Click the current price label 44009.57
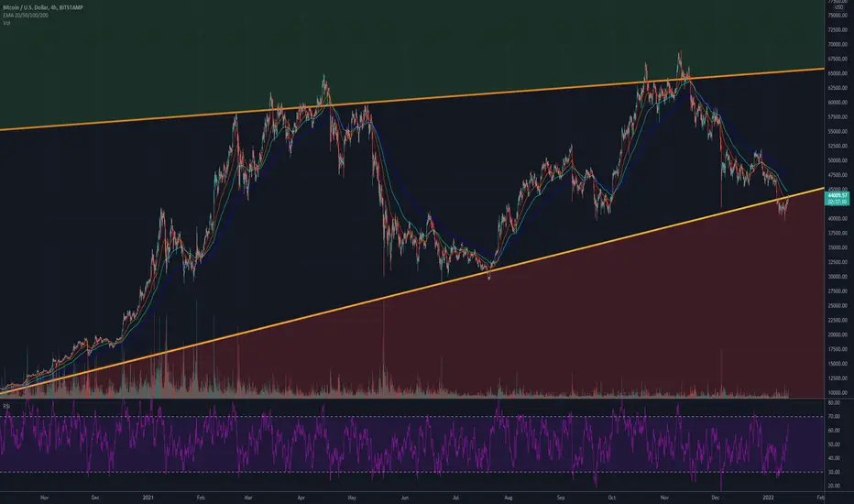The width and height of the screenshot is (854, 504). click(x=838, y=195)
